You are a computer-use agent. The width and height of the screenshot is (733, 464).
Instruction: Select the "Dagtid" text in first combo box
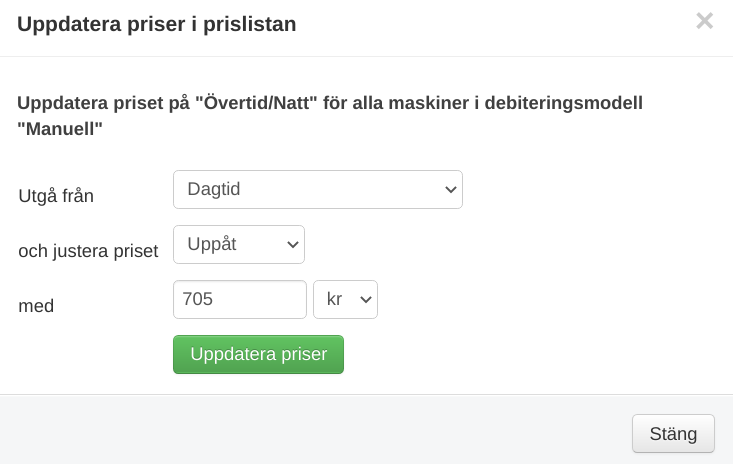pyautogui.click(x=214, y=189)
